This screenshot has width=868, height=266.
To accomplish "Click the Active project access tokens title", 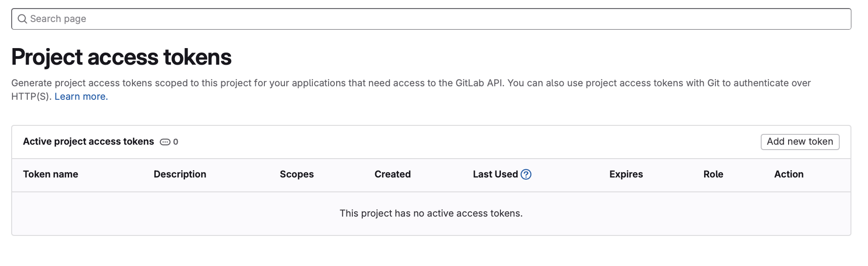I will (x=88, y=142).
